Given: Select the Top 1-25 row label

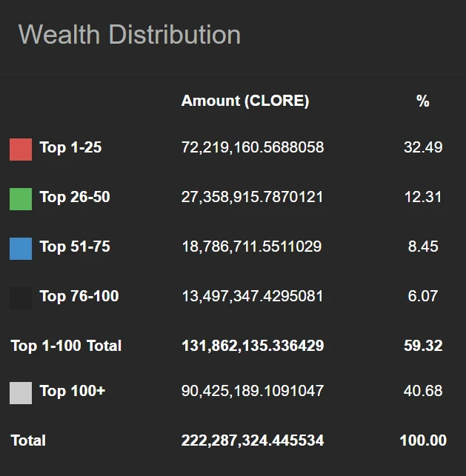Looking at the screenshot, I should click(70, 147).
